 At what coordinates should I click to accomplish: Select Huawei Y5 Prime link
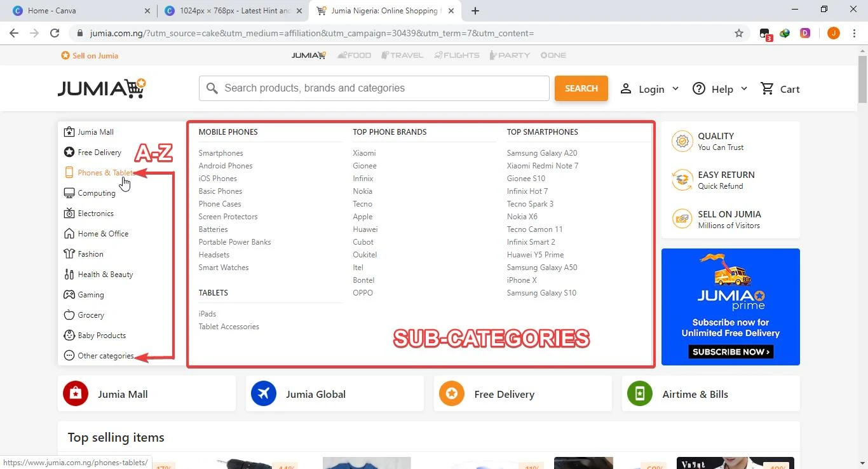coord(535,255)
